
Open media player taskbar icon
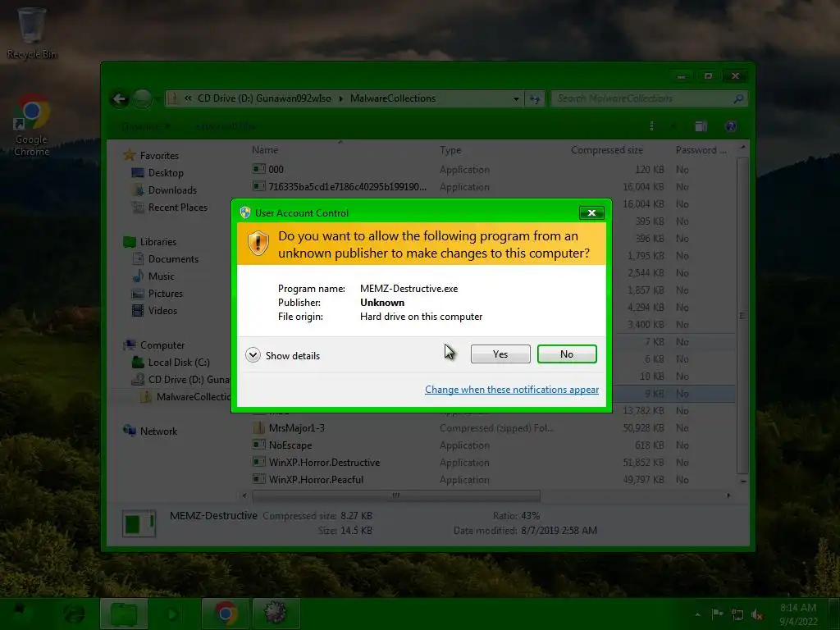click(x=172, y=614)
